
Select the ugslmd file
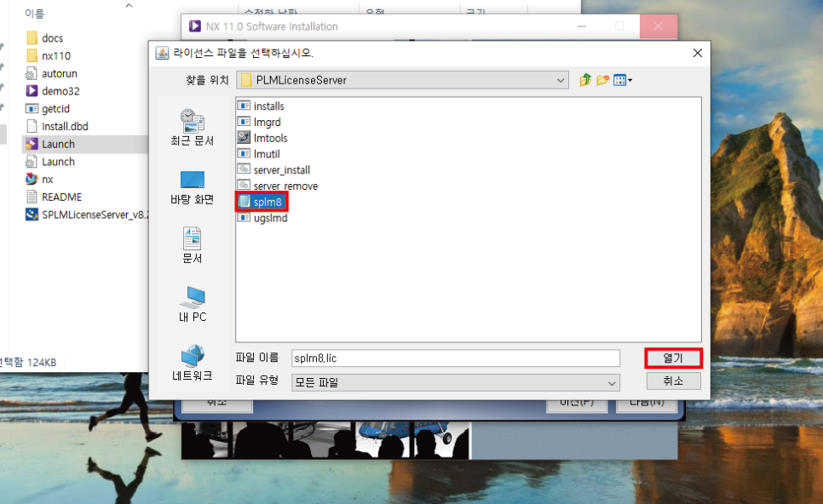coord(262,218)
